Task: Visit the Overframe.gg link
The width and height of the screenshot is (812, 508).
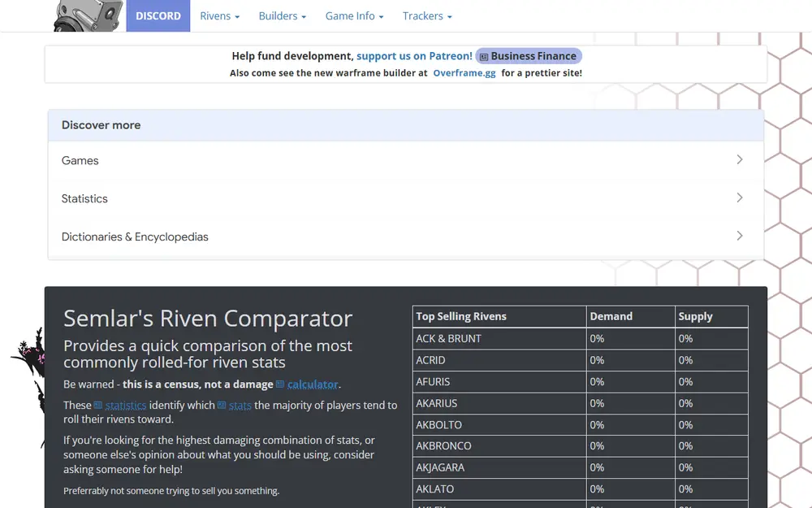Action: click(x=464, y=73)
